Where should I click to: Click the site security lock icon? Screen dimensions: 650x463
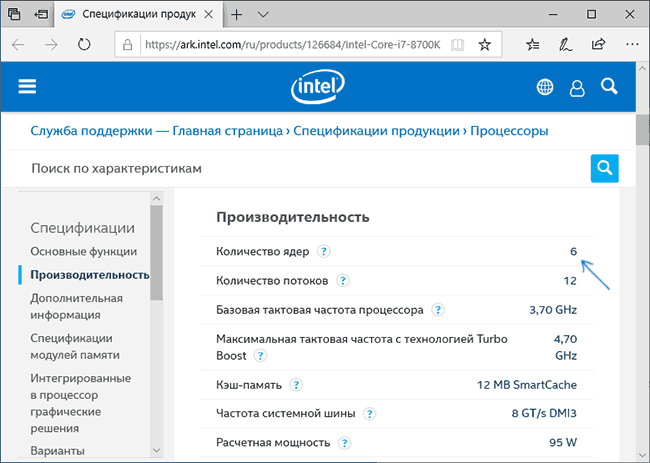[128, 44]
